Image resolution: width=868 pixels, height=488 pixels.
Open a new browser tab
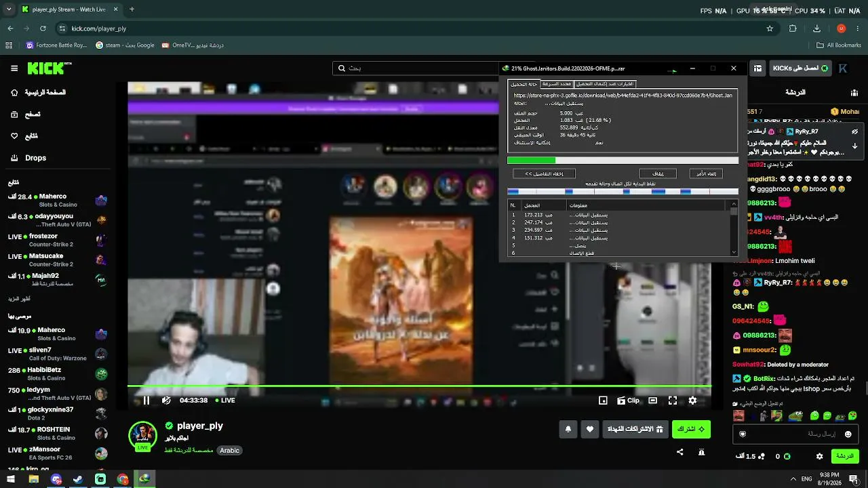[132, 9]
